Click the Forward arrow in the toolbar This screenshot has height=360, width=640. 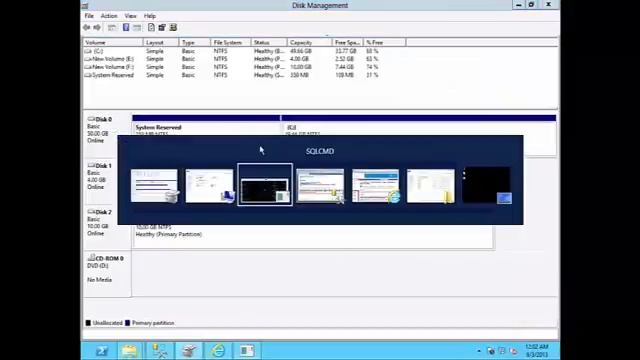pyautogui.click(x=97, y=27)
